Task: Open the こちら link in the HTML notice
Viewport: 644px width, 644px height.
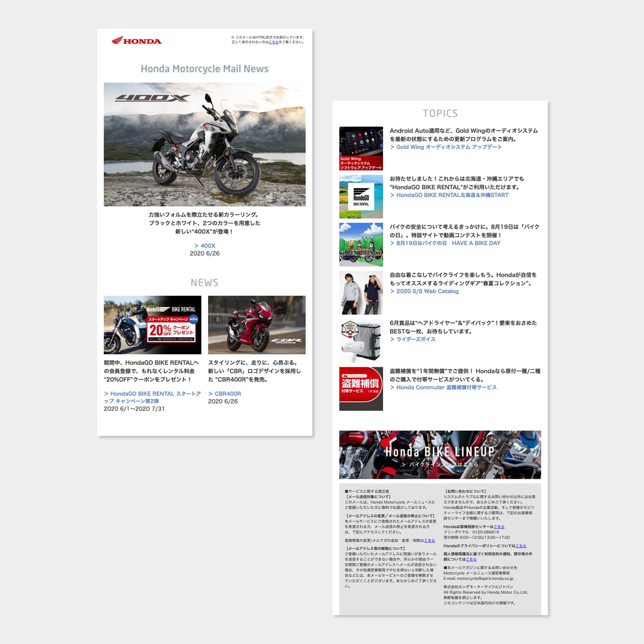Action: 273,42
